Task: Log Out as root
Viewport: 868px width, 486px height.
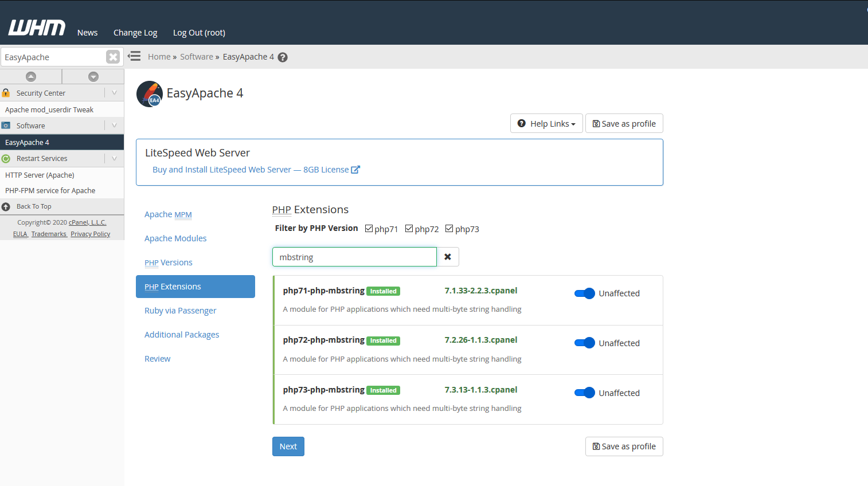Action: click(199, 33)
